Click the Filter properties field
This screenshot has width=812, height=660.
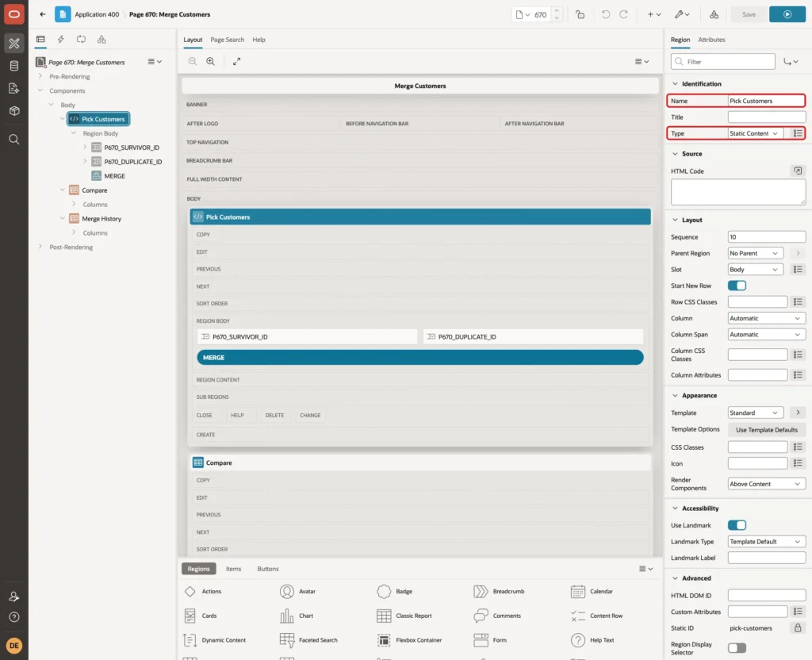coord(723,62)
